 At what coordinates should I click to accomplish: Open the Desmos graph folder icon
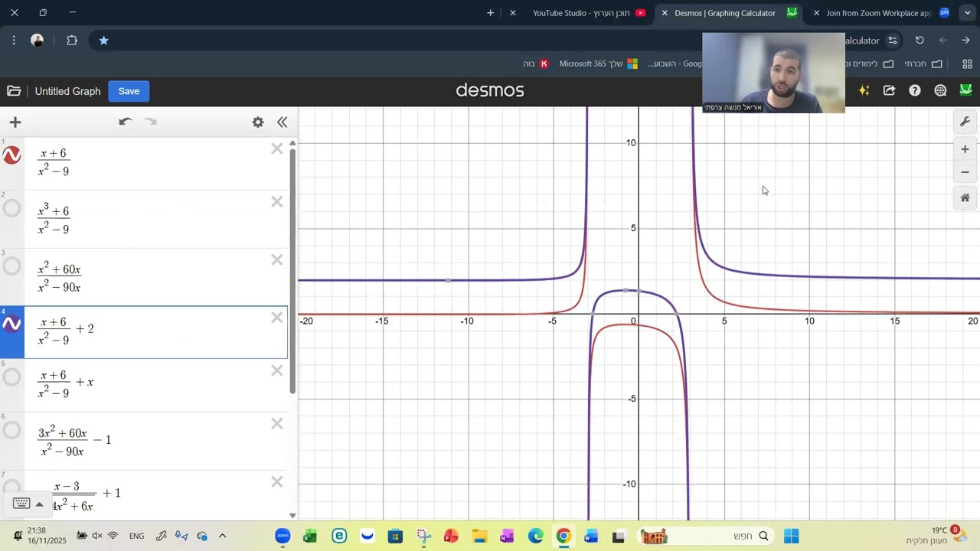point(14,91)
